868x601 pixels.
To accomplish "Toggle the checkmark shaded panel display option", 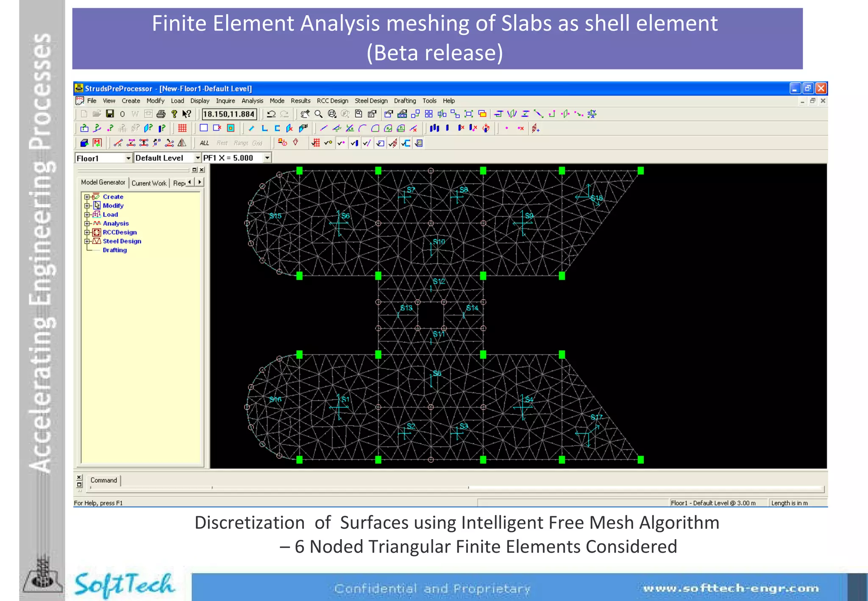I will (419, 143).
